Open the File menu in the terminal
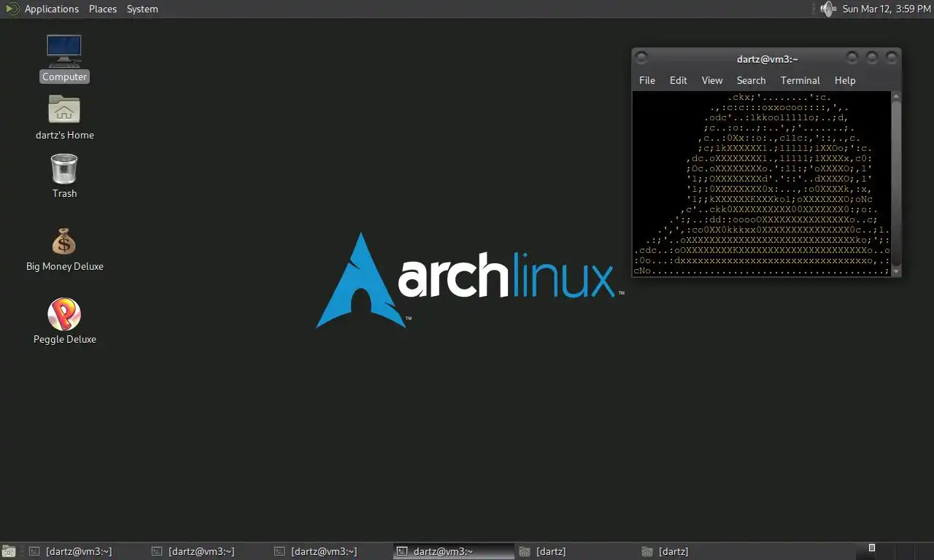 pyautogui.click(x=647, y=80)
